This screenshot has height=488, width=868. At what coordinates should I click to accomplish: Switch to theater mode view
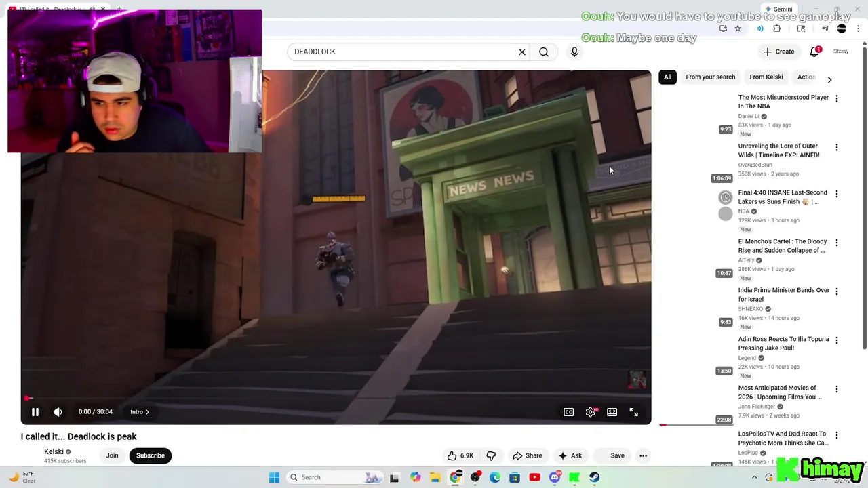(612, 412)
